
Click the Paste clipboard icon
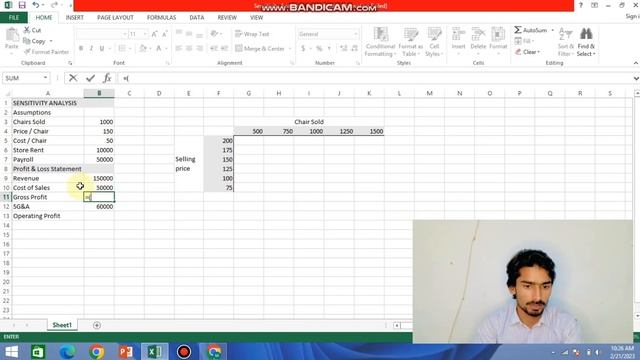(x=12, y=36)
